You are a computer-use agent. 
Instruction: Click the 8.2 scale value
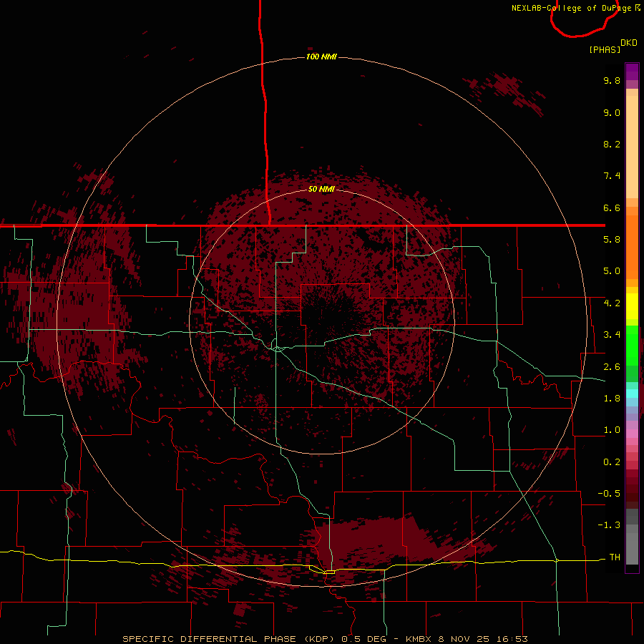coord(612,144)
